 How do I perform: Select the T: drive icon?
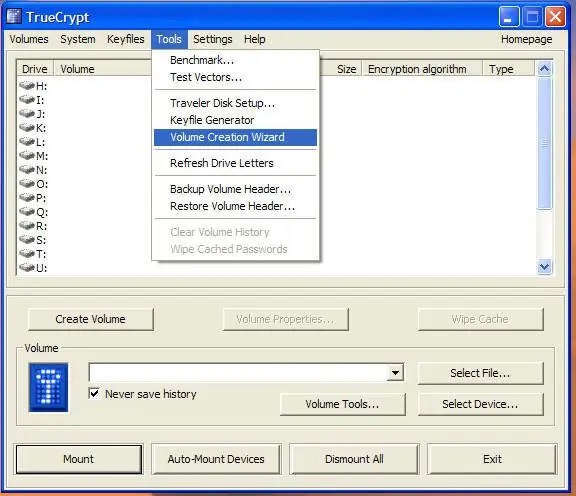[27, 254]
